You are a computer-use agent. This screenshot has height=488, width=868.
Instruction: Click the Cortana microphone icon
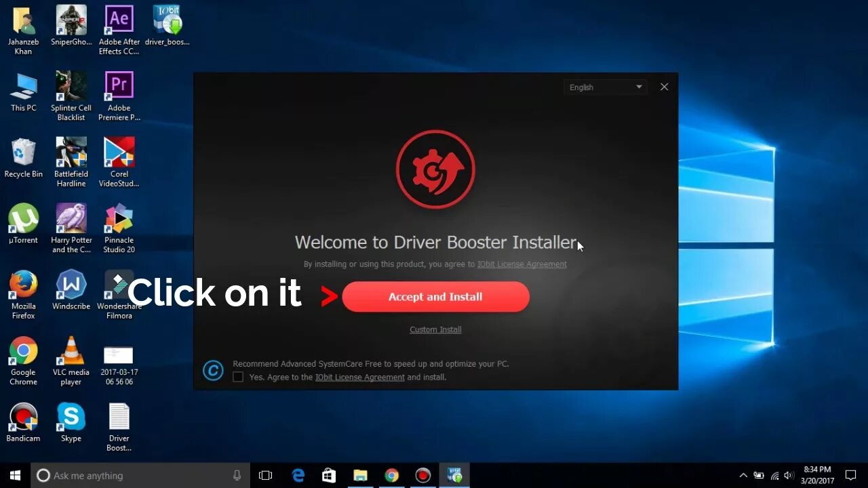click(x=237, y=475)
